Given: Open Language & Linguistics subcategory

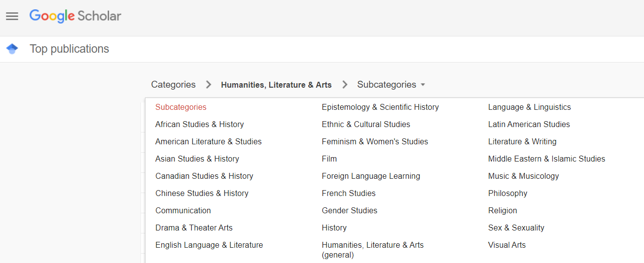Looking at the screenshot, I should 530,107.
